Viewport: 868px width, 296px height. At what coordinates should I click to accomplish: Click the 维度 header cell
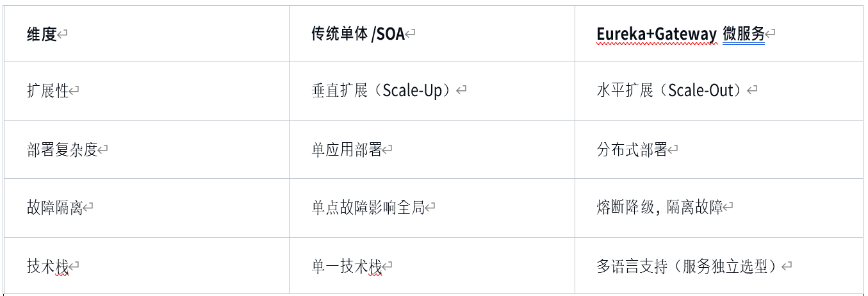tap(146, 34)
